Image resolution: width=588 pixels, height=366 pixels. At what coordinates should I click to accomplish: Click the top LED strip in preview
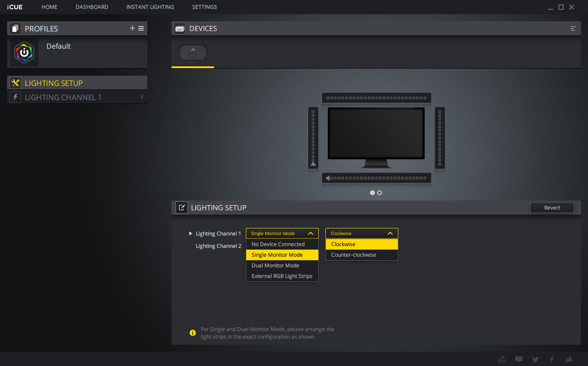click(x=376, y=98)
